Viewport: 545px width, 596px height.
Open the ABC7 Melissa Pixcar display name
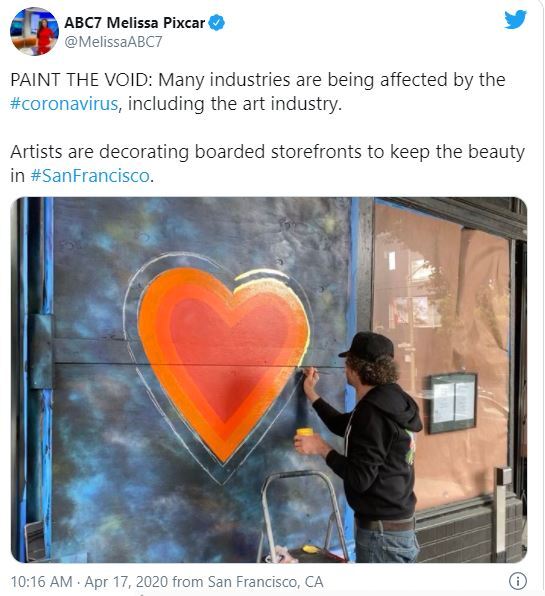[135, 23]
